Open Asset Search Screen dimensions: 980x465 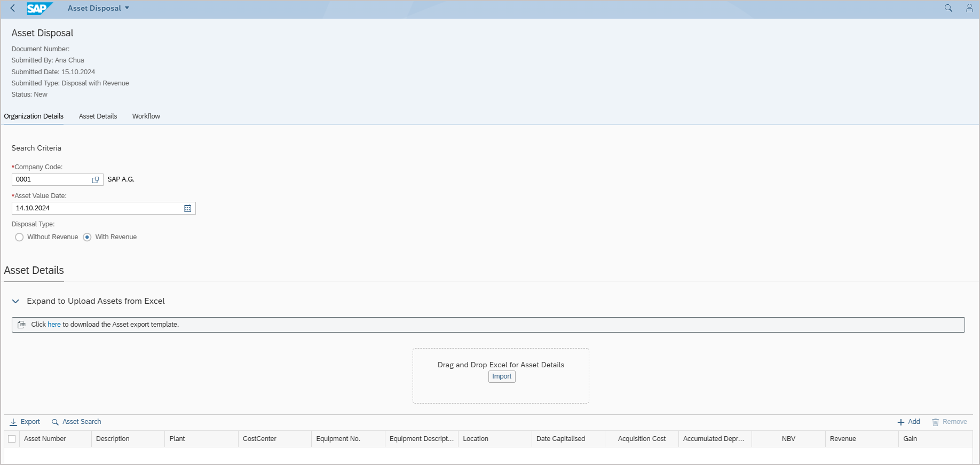point(76,422)
